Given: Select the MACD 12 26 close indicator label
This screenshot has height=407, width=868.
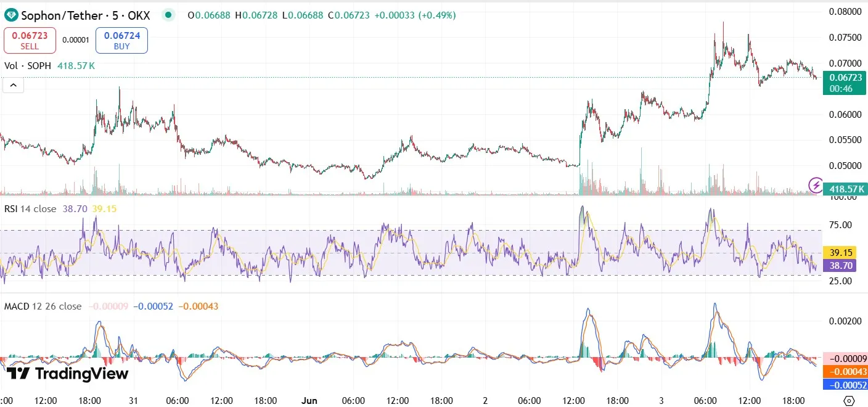Looking at the screenshot, I should point(42,306).
